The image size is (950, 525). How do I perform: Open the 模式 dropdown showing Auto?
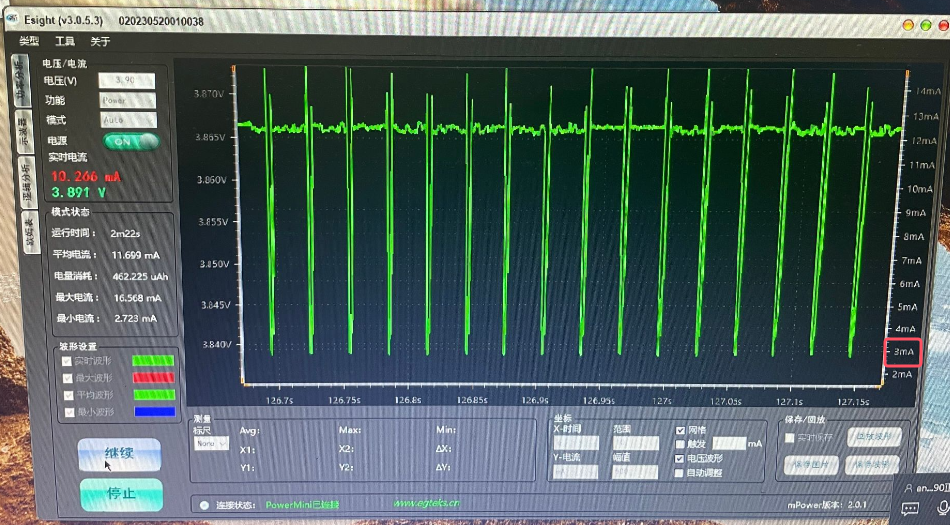coord(128,120)
